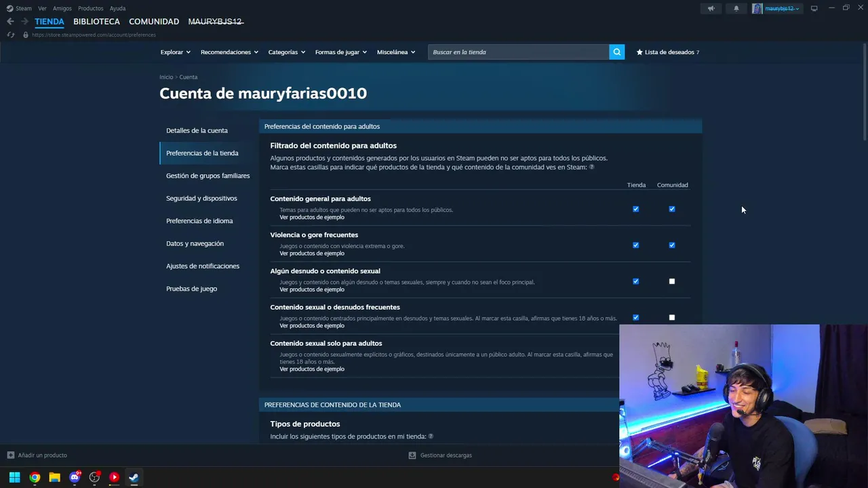Uncheck Tienda for Contenido general para adultos

pos(635,209)
